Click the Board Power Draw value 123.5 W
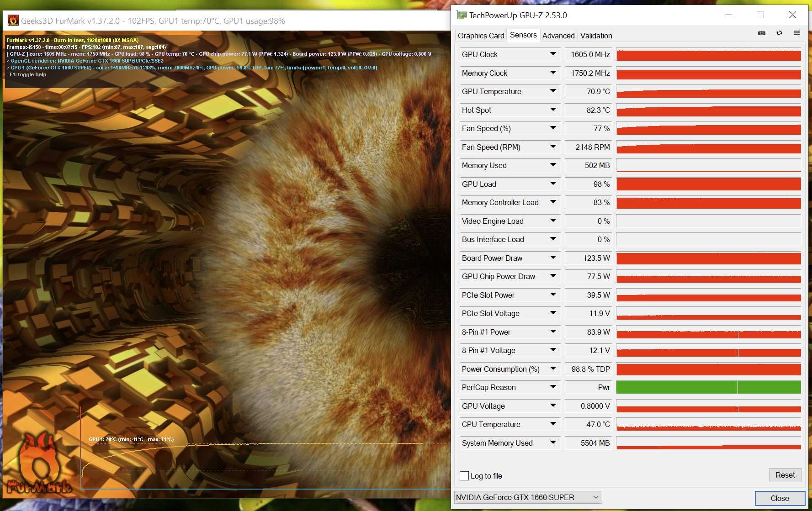812x511 pixels. click(589, 258)
